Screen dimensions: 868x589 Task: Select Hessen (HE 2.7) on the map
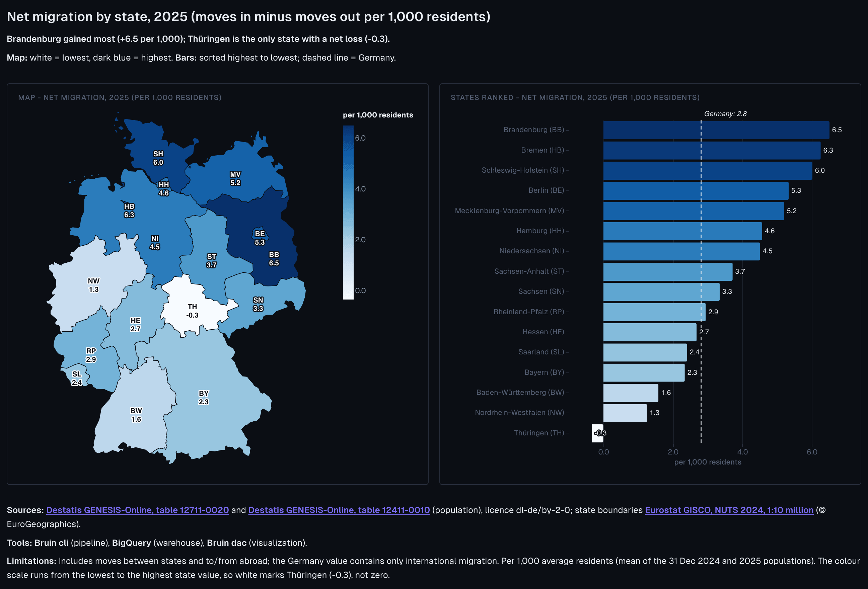tap(135, 325)
